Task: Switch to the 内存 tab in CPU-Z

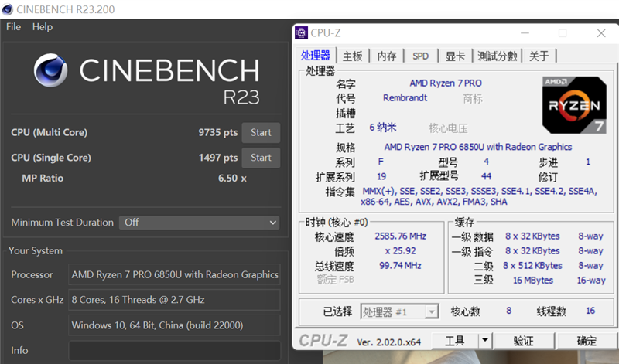Action: tap(386, 56)
